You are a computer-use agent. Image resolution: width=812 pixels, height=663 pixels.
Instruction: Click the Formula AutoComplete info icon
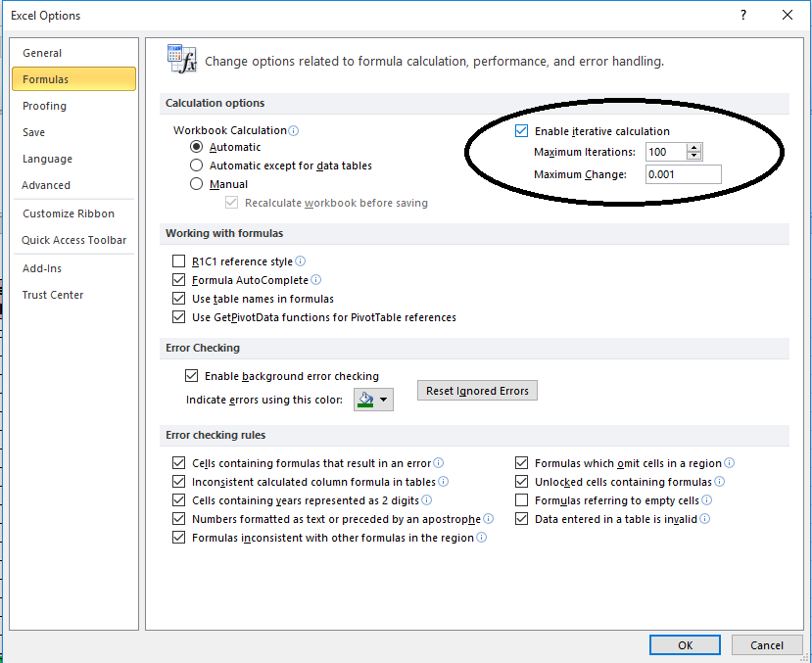coord(316,280)
